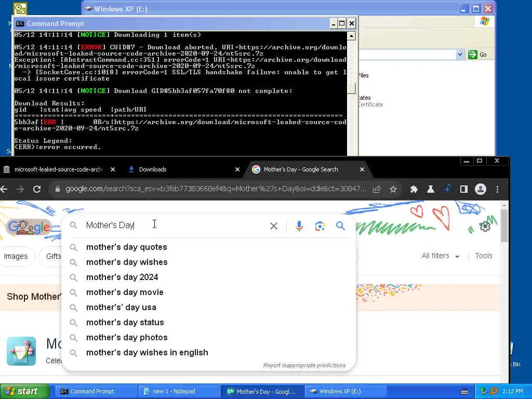The width and height of the screenshot is (532, 399).
Task: Reload the Google search page
Action: (37, 189)
